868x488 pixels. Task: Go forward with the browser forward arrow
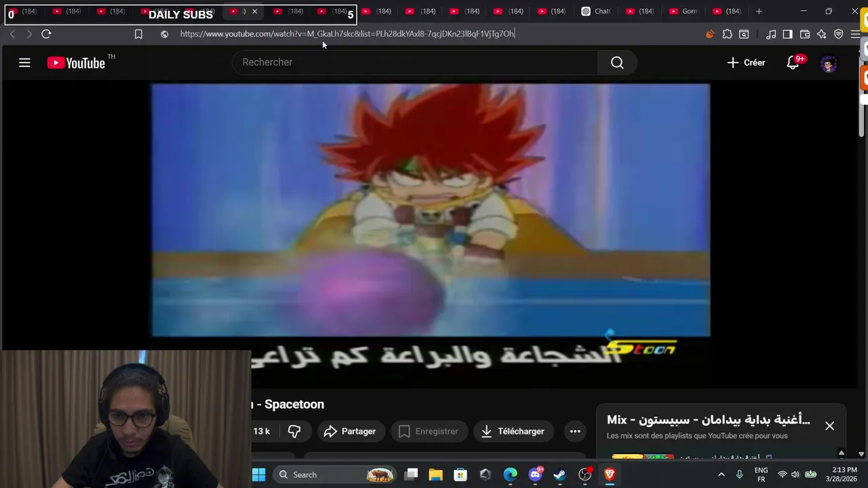[29, 34]
